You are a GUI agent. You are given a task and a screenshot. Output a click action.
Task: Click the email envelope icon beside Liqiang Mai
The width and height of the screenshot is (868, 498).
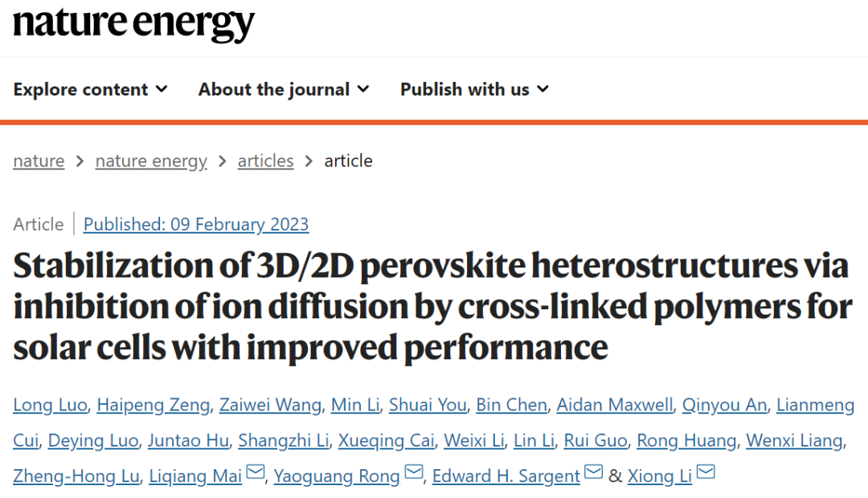[256, 472]
